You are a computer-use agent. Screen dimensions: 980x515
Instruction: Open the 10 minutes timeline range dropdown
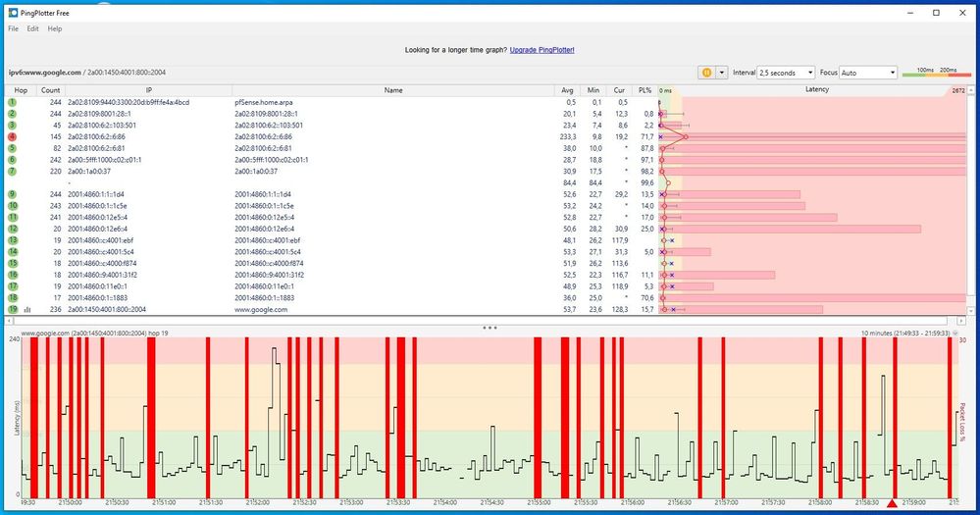click(954, 334)
